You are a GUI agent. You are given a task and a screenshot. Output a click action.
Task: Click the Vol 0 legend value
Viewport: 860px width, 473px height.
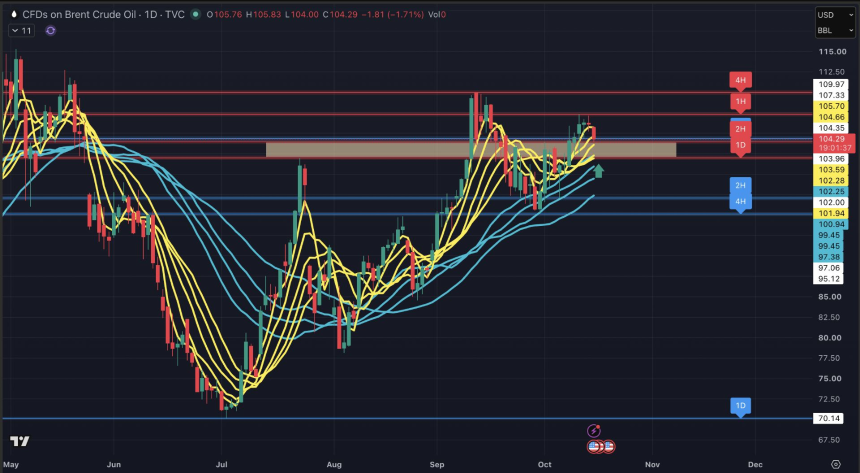(x=437, y=15)
